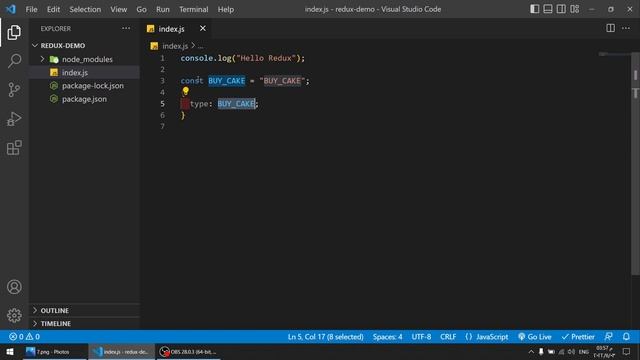Click the editor vertical scrollbar
This screenshot has width=640, height=360.
[635, 163]
